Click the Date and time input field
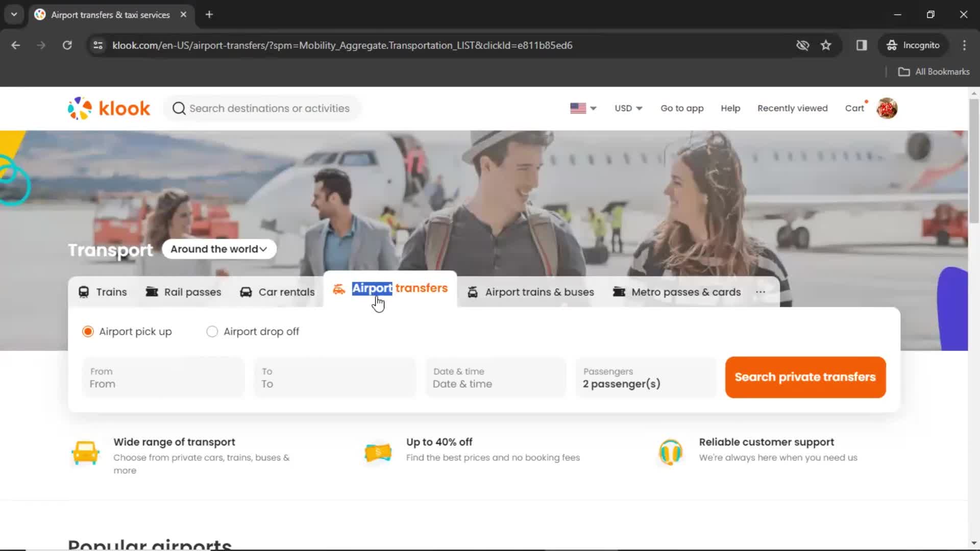 click(x=496, y=377)
